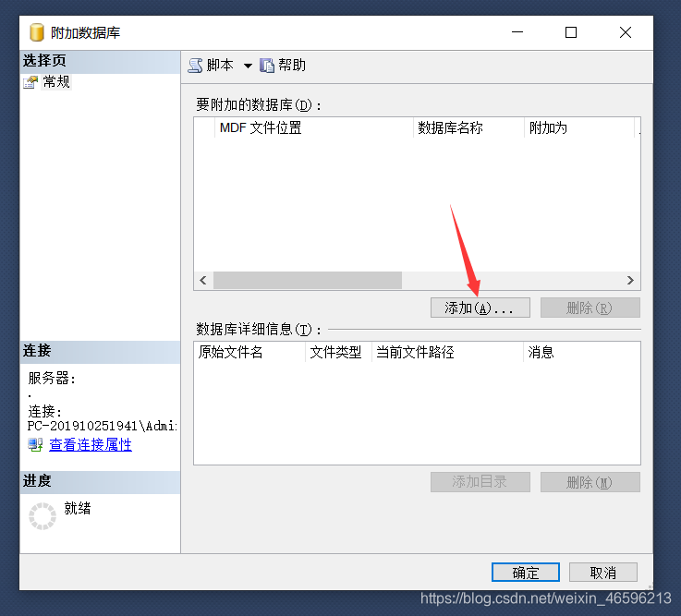Cancel the dialog with 取消

point(602,573)
